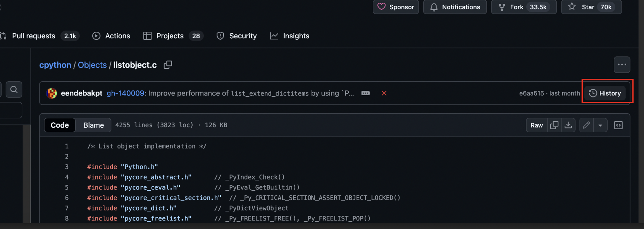Edit this file with pencil icon
This screenshot has width=644, height=229.
click(586, 125)
